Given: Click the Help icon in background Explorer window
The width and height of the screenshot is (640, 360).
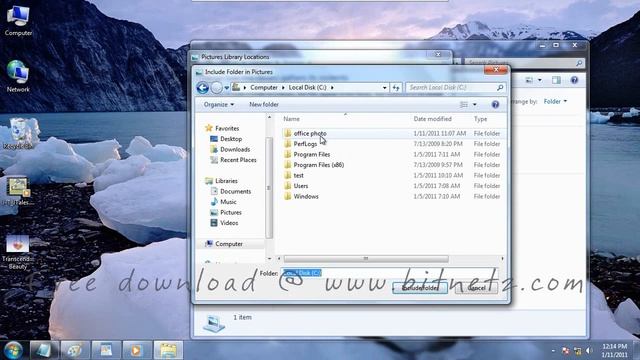Looking at the screenshot, I should (x=574, y=80).
